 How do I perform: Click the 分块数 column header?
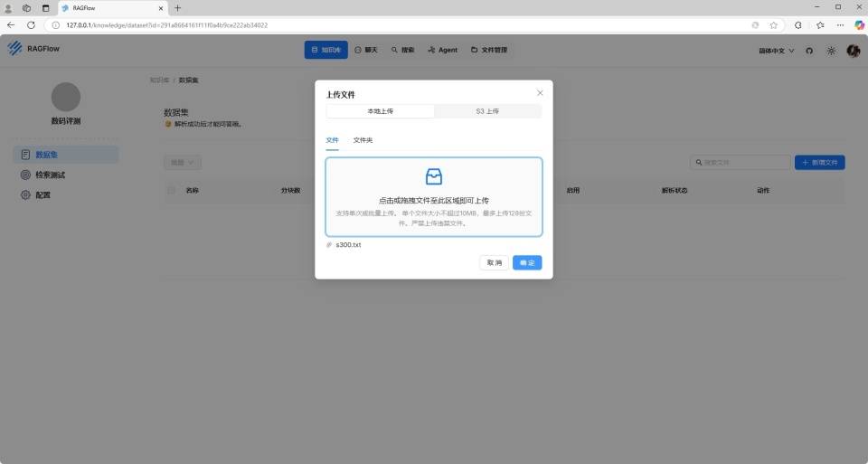point(290,191)
